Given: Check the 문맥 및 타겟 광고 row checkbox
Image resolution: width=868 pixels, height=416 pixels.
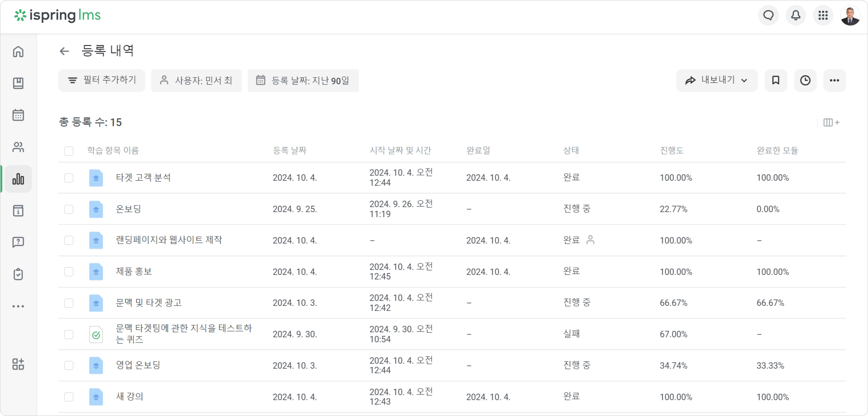Looking at the screenshot, I should 69,303.
